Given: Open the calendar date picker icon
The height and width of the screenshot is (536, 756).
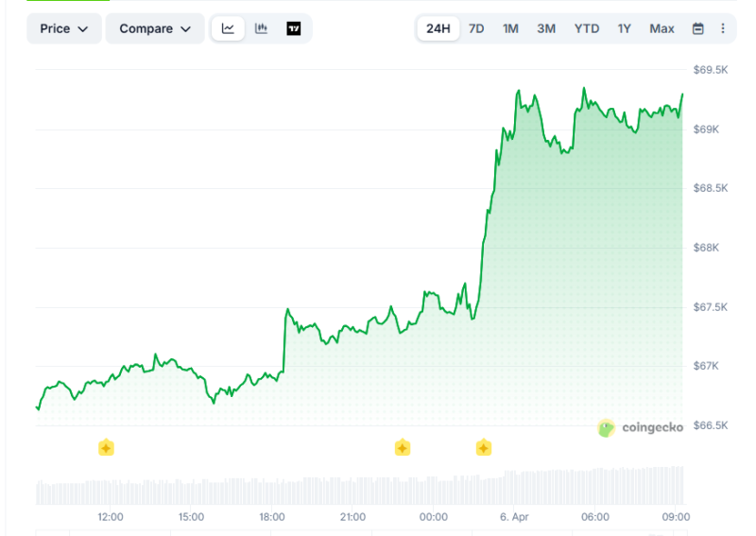Looking at the screenshot, I should (x=697, y=28).
